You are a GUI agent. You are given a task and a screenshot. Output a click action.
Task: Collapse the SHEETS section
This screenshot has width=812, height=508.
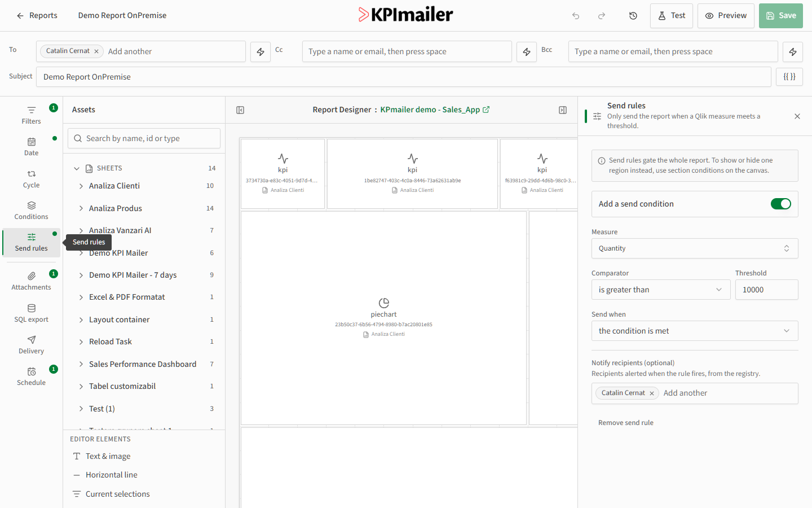77,168
